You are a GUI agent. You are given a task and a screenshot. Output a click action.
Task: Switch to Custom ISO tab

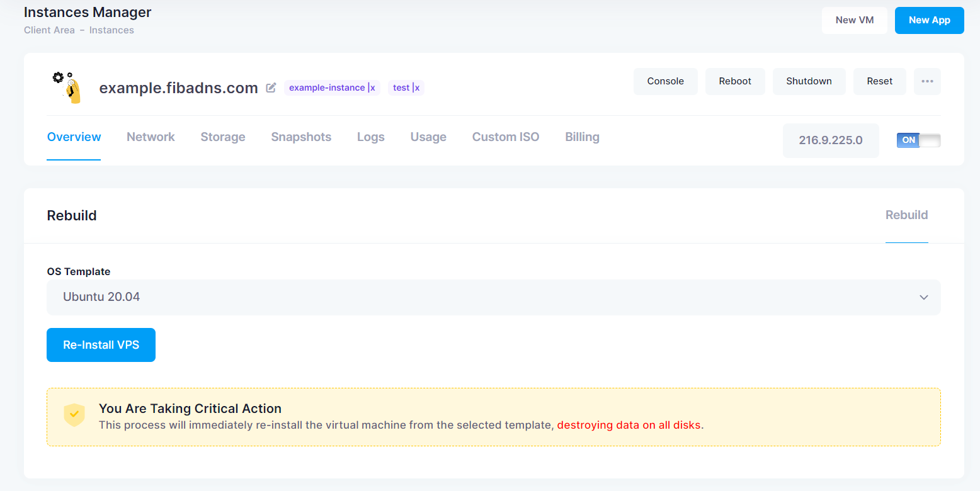[506, 137]
